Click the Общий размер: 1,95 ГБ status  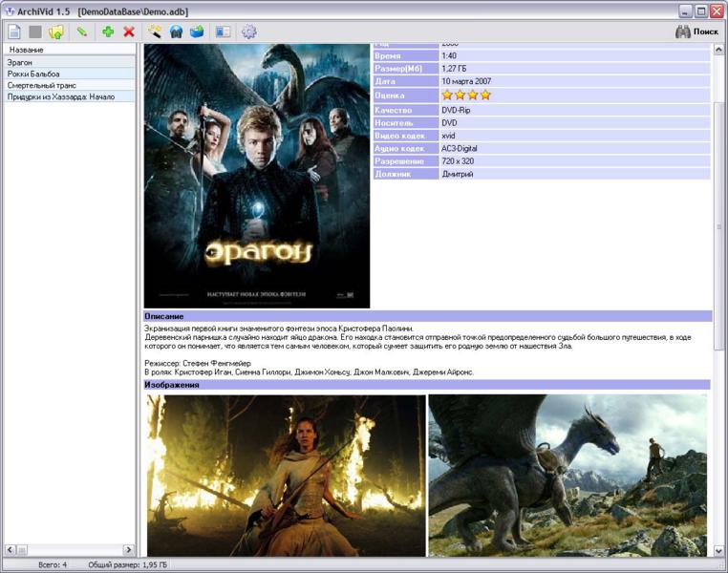coord(128,565)
